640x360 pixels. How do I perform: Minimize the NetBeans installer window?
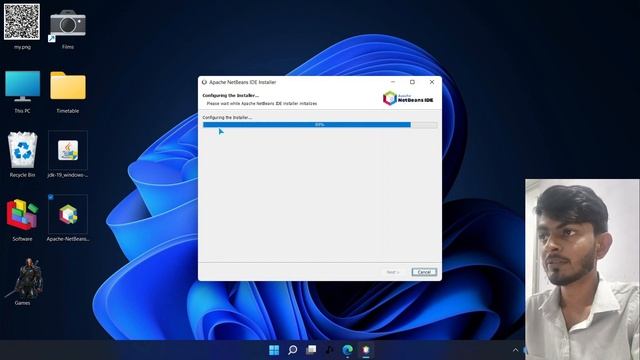(393, 82)
